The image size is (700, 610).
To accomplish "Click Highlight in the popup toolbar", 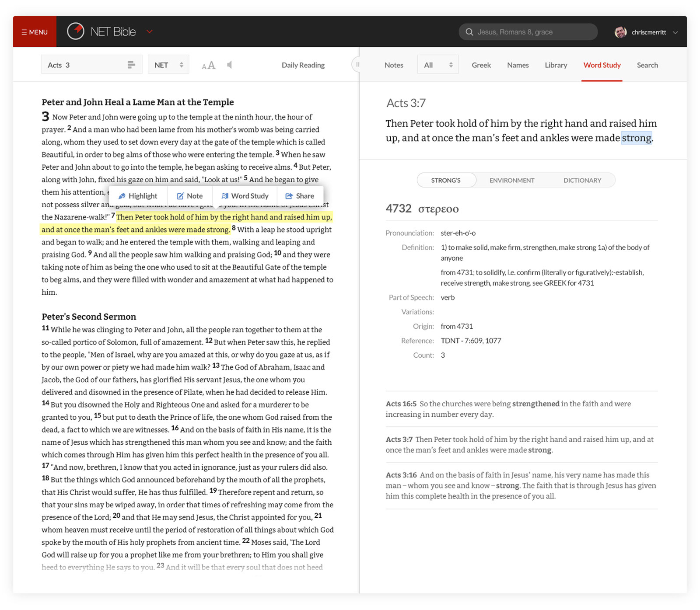I will coord(138,196).
